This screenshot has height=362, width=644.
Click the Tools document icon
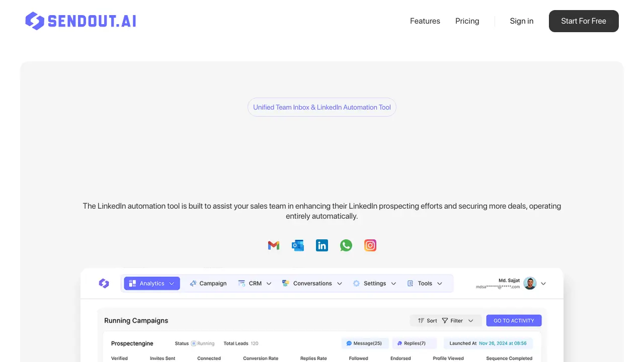click(410, 284)
